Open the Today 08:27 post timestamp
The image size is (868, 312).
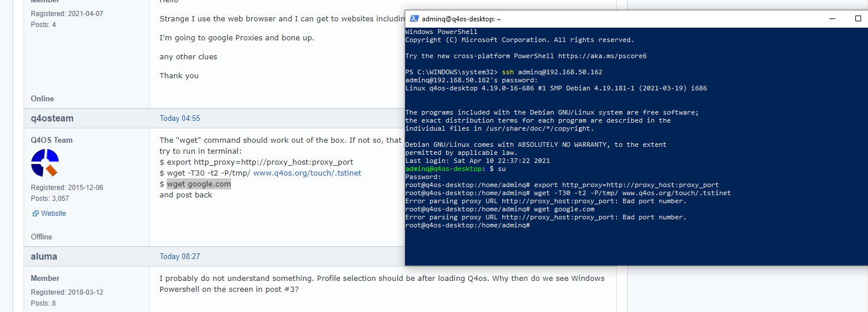[180, 256]
